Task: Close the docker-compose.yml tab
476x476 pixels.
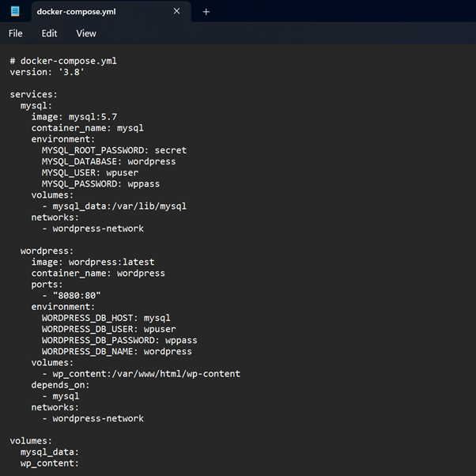Action: [x=176, y=11]
